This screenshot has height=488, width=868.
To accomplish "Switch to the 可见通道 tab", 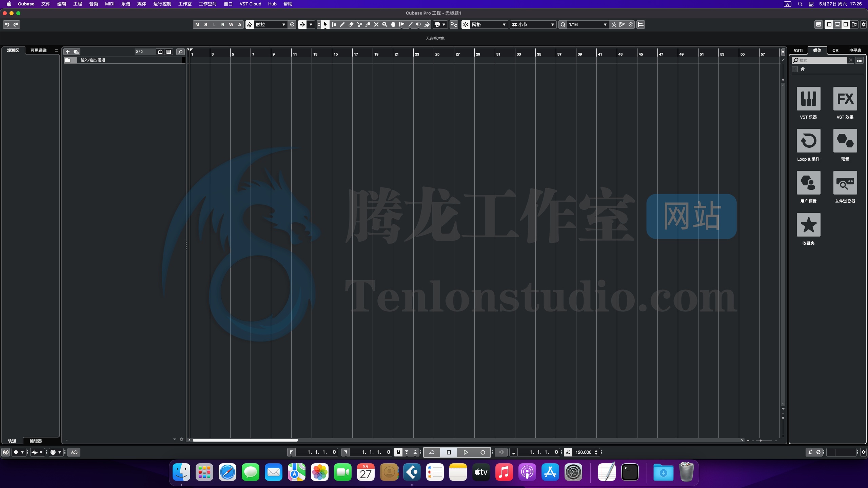I will click(x=39, y=50).
